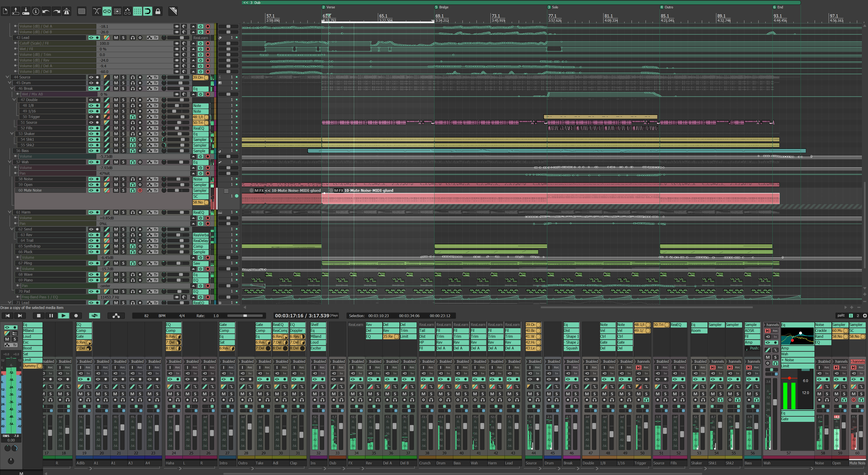
Task: Click the BPM tempo field showing 82
Action: (x=146, y=316)
